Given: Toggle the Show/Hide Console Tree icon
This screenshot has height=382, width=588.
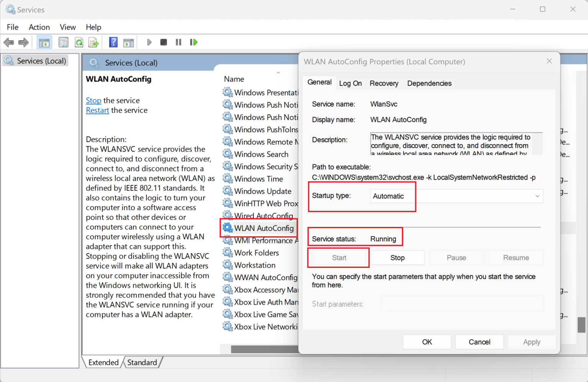Looking at the screenshot, I should [x=44, y=42].
